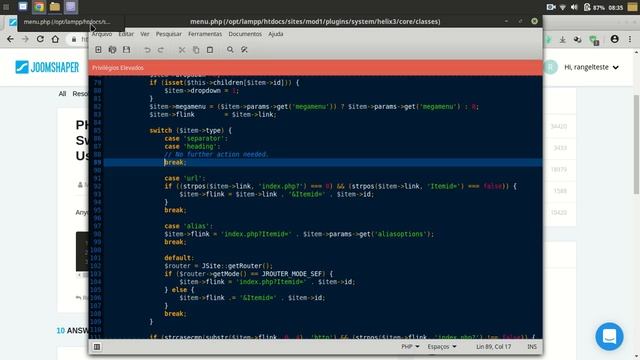Open the Ver menu
640x360 pixels.
click(145, 34)
